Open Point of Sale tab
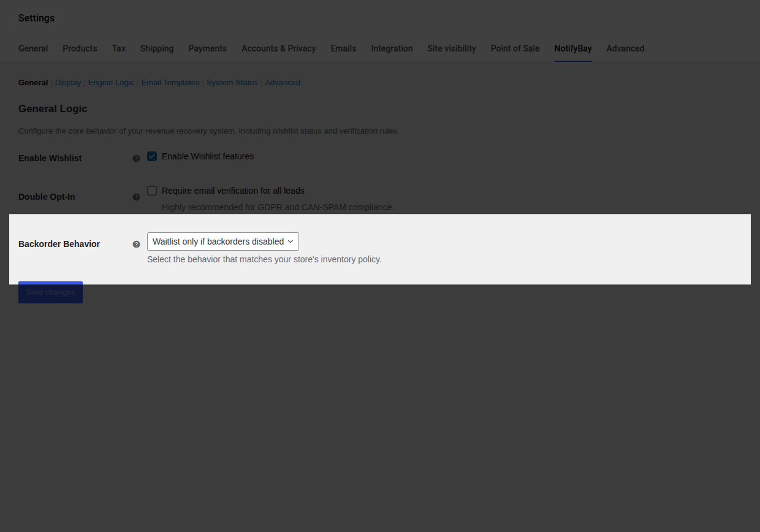 coord(515,48)
